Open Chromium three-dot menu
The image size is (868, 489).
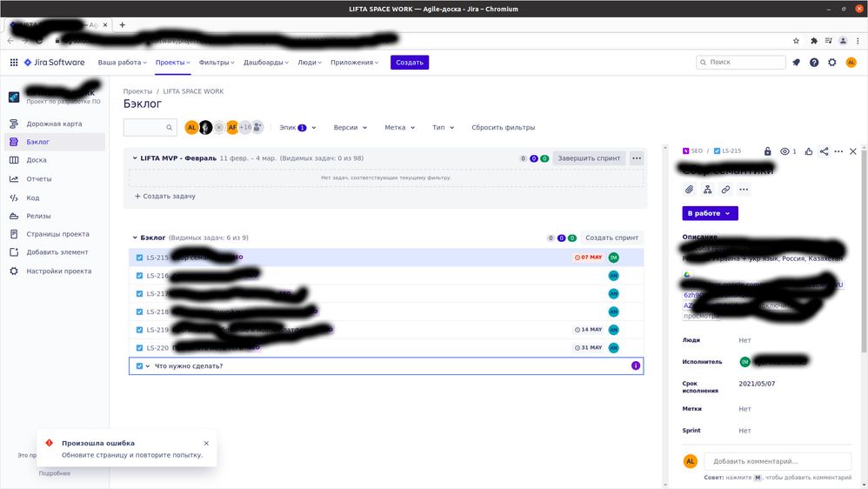(858, 40)
